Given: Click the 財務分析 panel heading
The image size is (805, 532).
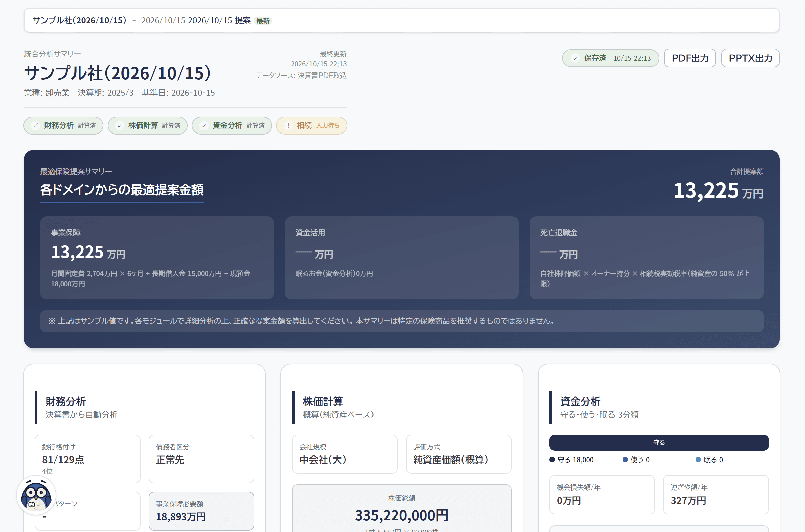Looking at the screenshot, I should click(65, 402).
